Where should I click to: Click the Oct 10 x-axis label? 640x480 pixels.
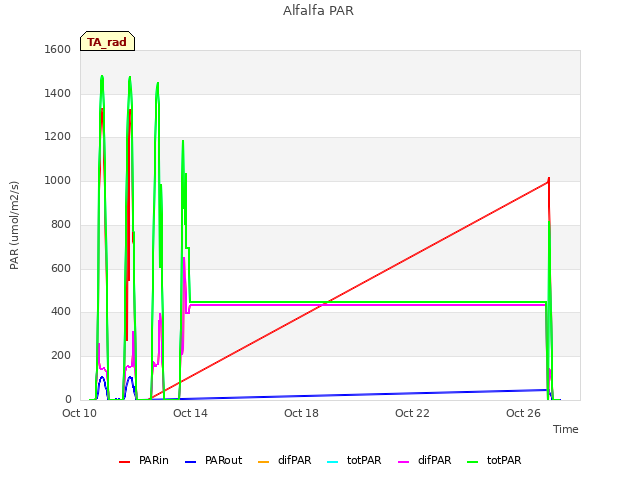click(80, 413)
